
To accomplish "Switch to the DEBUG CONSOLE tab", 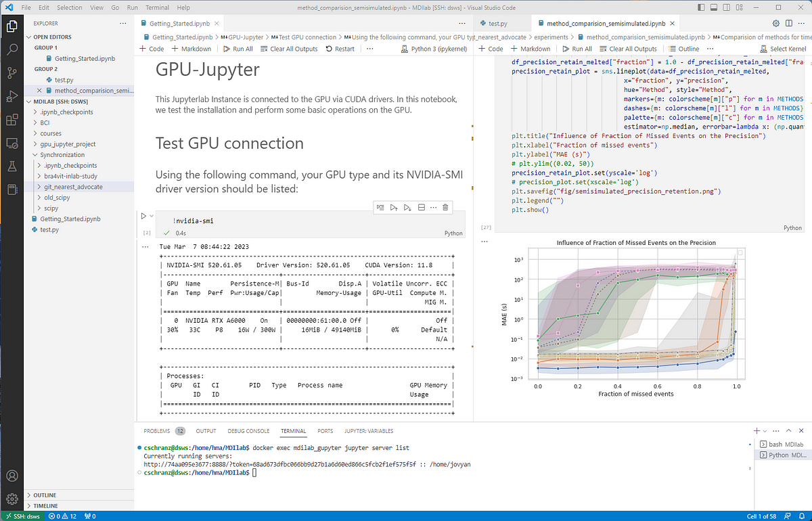I will point(248,431).
